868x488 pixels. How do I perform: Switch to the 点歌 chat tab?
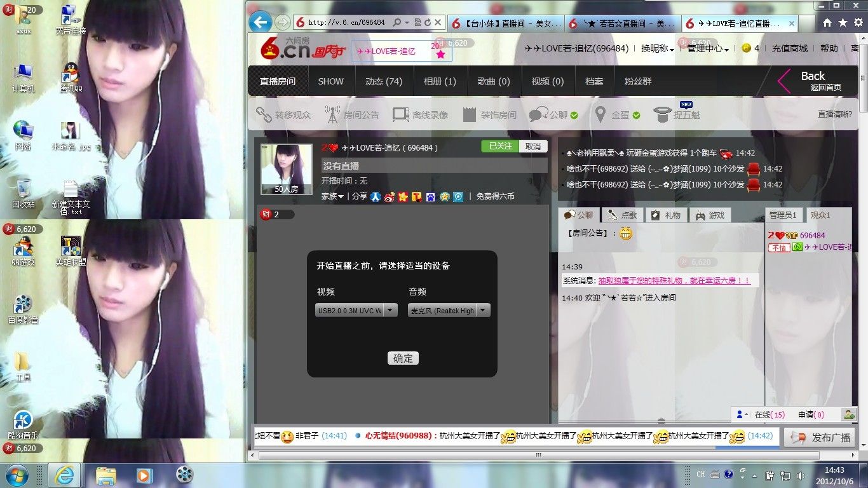pos(622,215)
